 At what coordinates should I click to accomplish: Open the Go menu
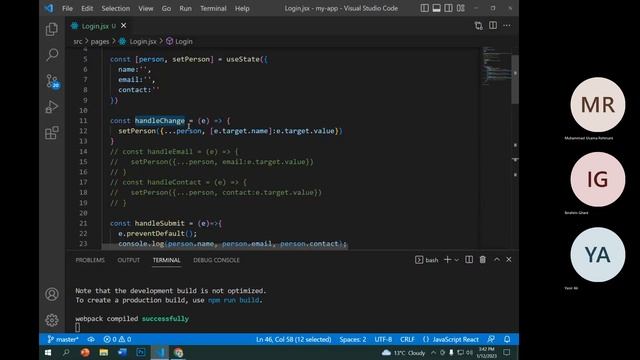[166, 8]
